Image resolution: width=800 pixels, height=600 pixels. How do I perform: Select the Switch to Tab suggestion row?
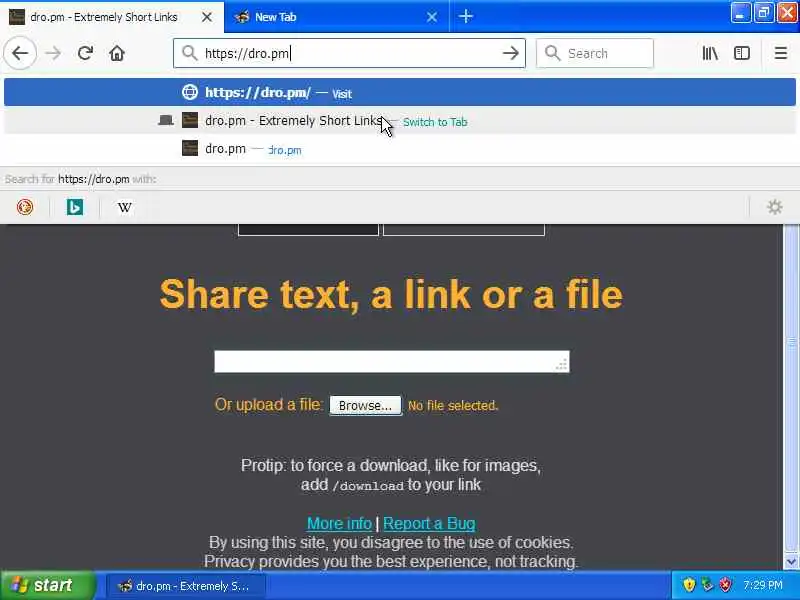click(399, 121)
